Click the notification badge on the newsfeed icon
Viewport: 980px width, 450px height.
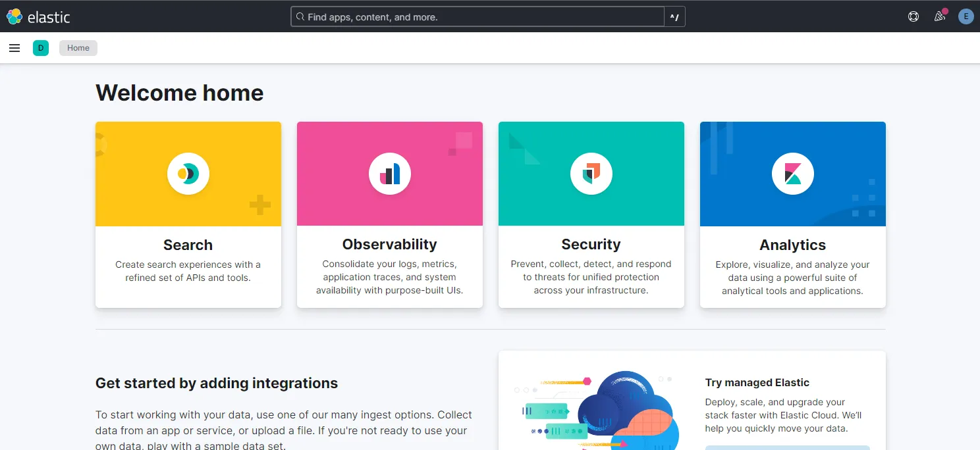point(945,10)
